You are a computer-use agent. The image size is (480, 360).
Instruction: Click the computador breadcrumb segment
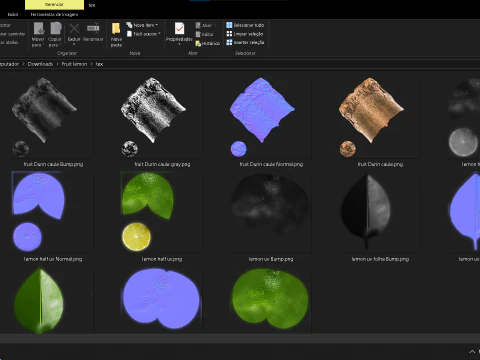[9, 64]
